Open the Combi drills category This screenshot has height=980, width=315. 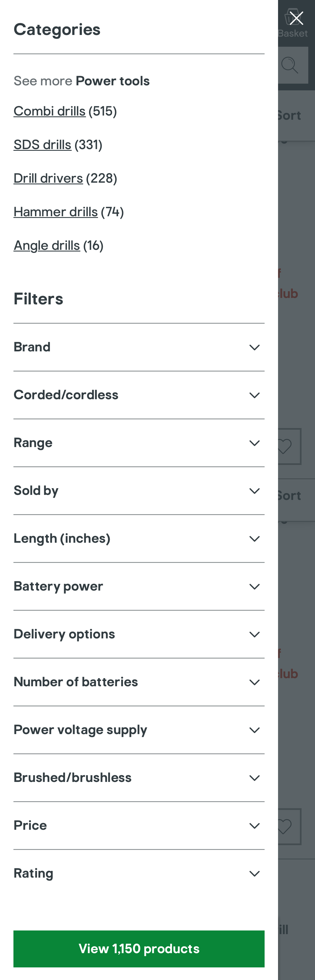click(x=50, y=111)
